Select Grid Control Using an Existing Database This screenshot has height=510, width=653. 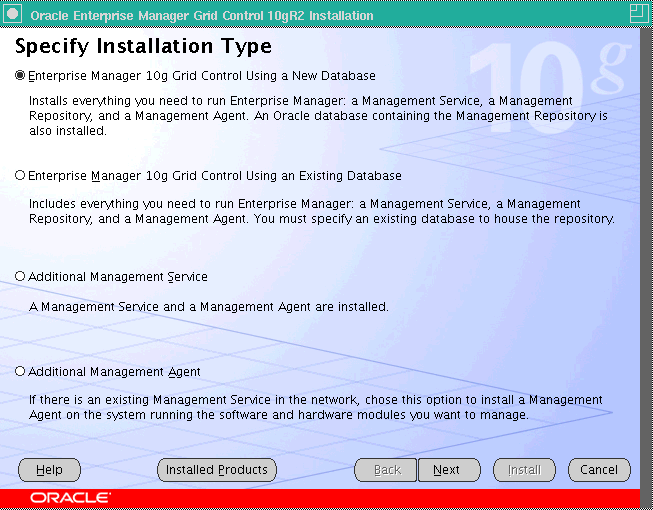pos(20,175)
